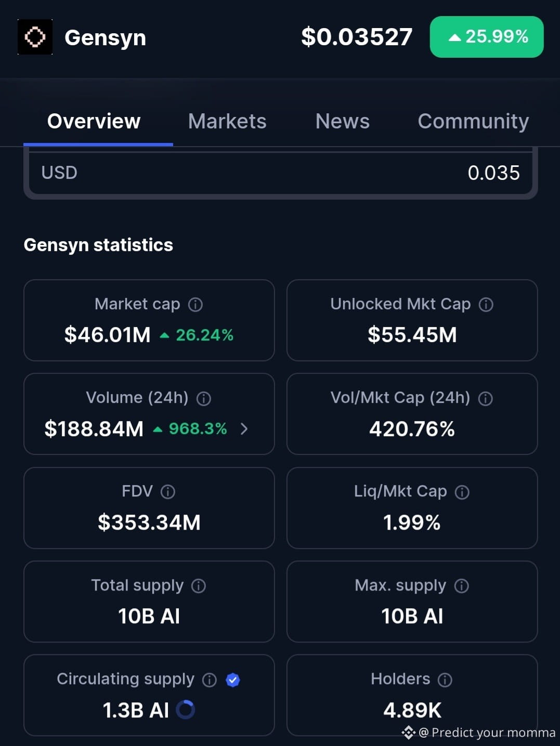Go to the Community tab

pos(473,121)
